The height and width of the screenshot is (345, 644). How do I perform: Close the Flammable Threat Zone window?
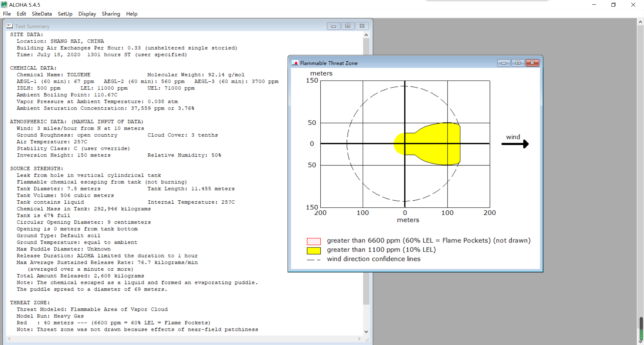tap(532, 63)
